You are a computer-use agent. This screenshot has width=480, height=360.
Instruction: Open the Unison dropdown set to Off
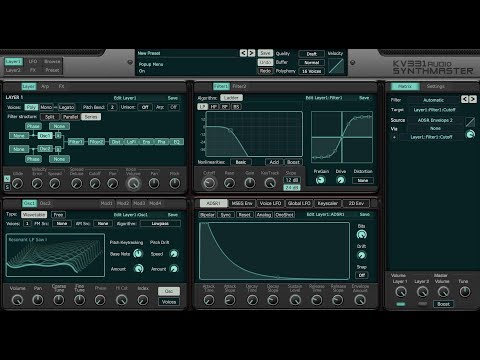(145, 107)
